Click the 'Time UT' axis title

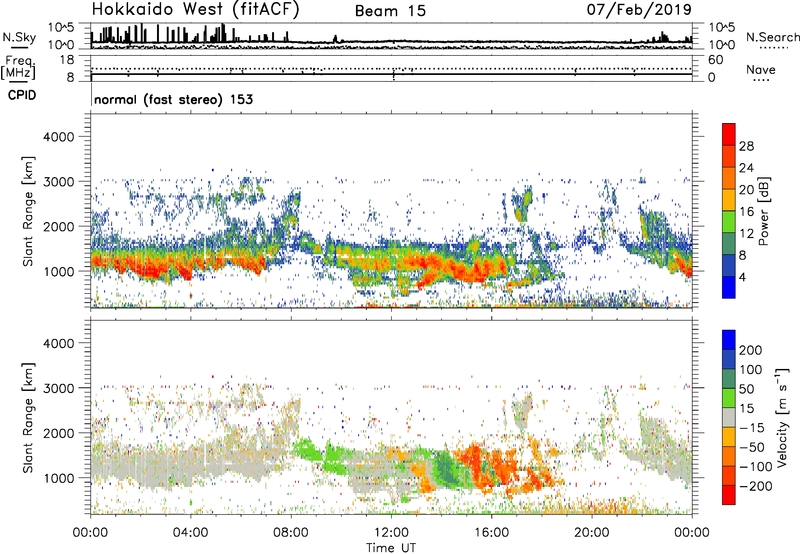click(x=391, y=548)
